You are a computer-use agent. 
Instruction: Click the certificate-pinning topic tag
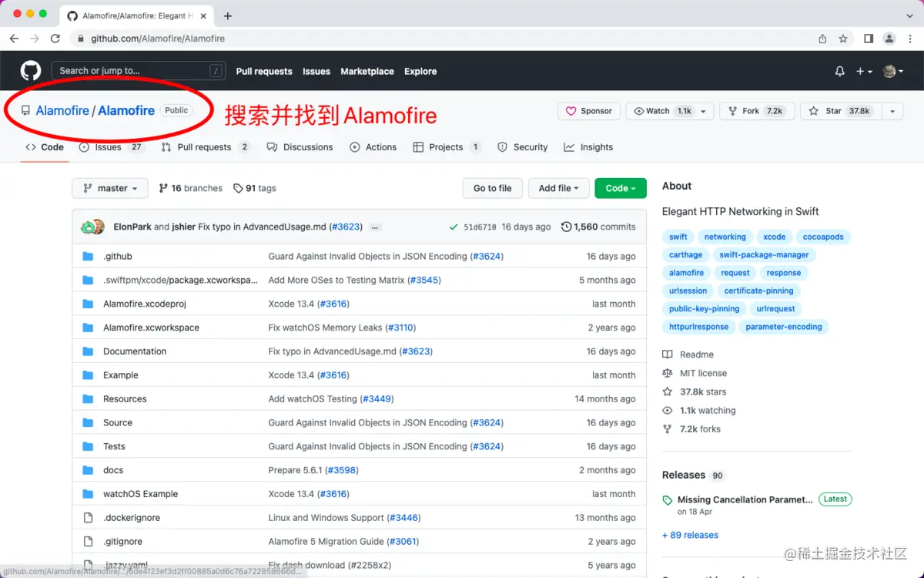[x=759, y=291]
